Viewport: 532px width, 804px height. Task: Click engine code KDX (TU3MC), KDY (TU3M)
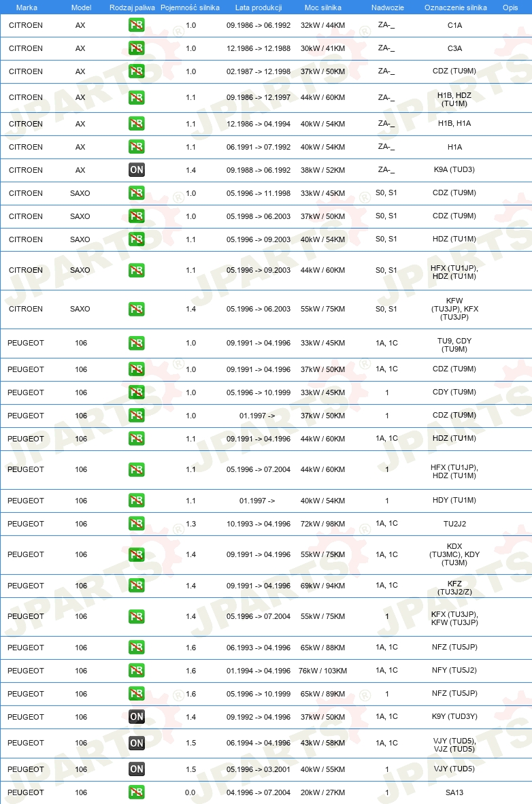point(454,554)
